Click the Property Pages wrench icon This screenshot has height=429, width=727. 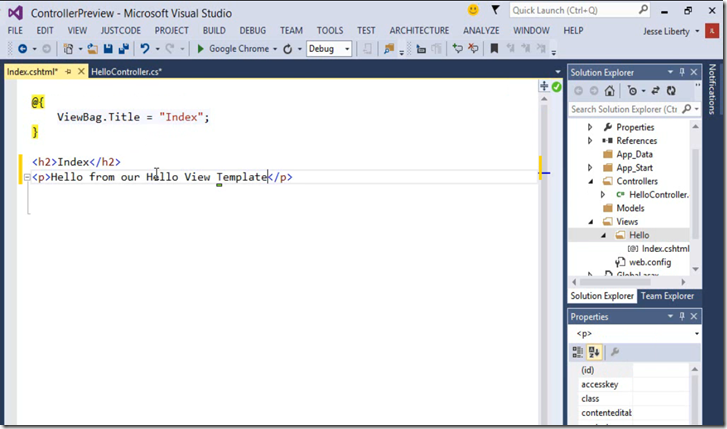615,352
